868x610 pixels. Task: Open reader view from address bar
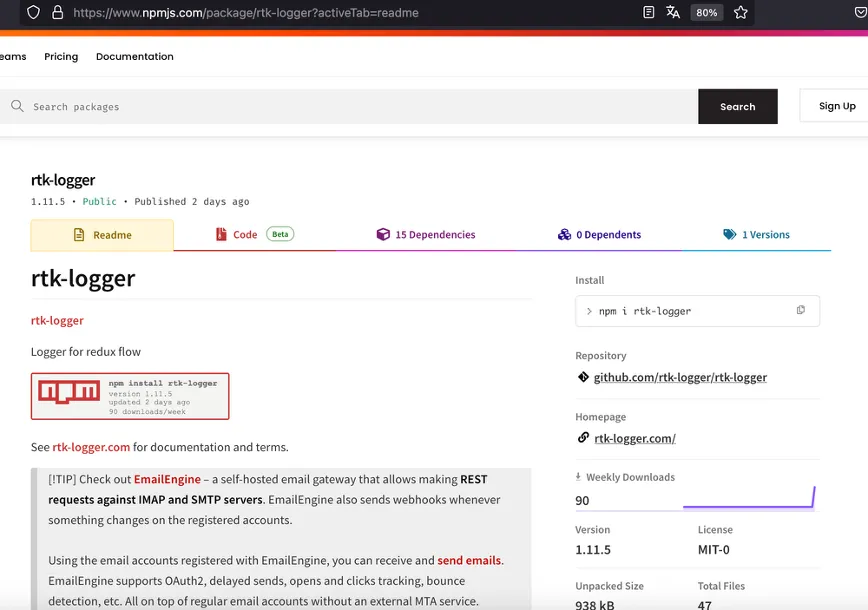click(x=649, y=13)
